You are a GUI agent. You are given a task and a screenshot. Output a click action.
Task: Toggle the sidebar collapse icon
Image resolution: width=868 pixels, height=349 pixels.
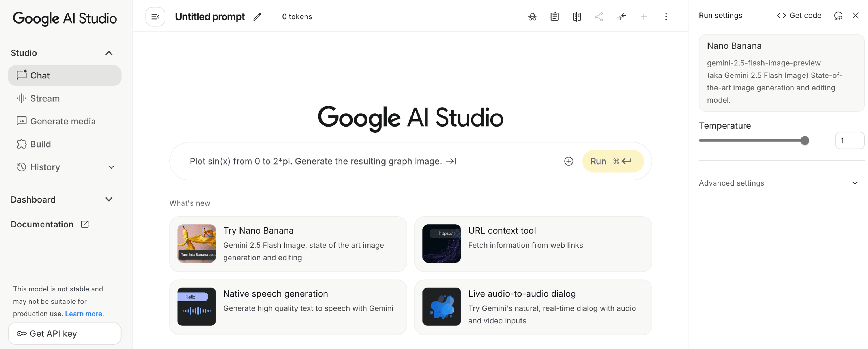155,17
